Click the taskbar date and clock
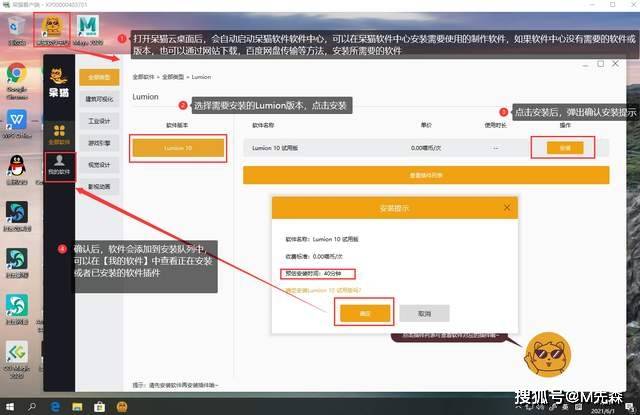The height and width of the screenshot is (415, 640). coord(602,409)
